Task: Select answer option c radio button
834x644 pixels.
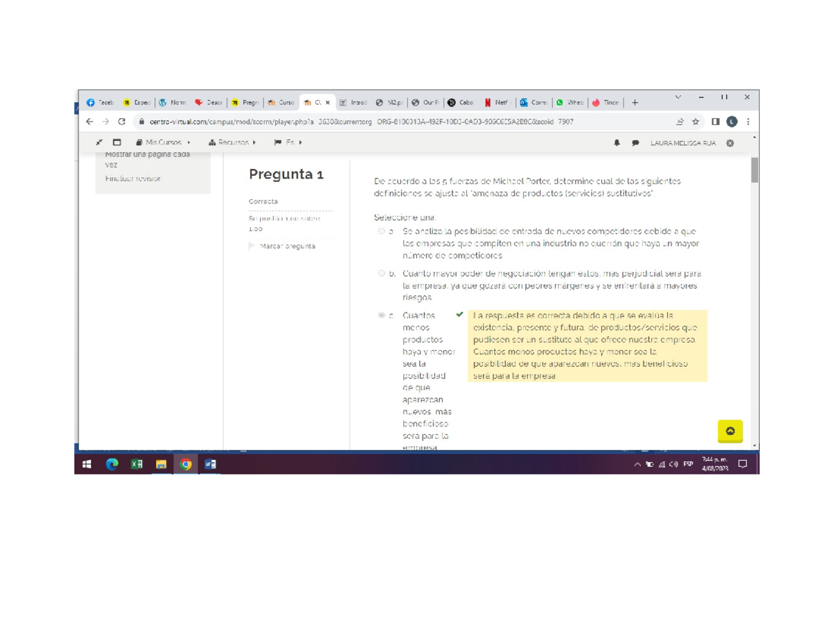Action: pos(381,315)
